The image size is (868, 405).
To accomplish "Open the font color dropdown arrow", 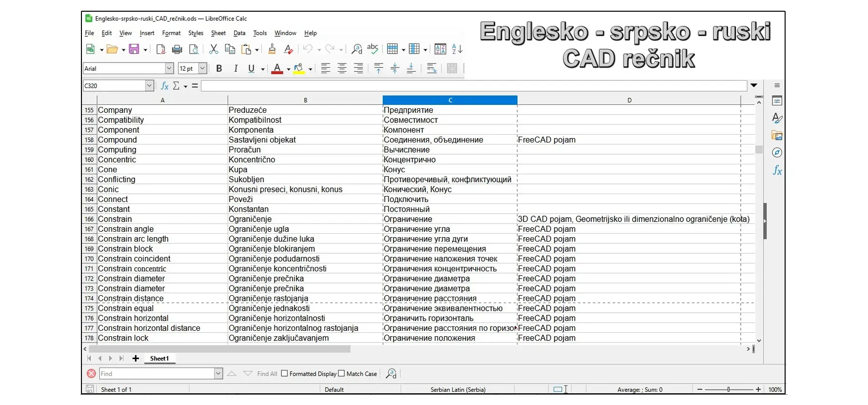I will click(x=288, y=69).
